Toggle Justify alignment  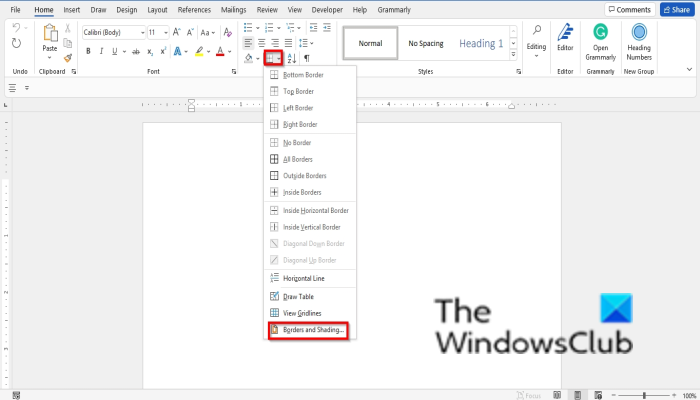pos(288,43)
